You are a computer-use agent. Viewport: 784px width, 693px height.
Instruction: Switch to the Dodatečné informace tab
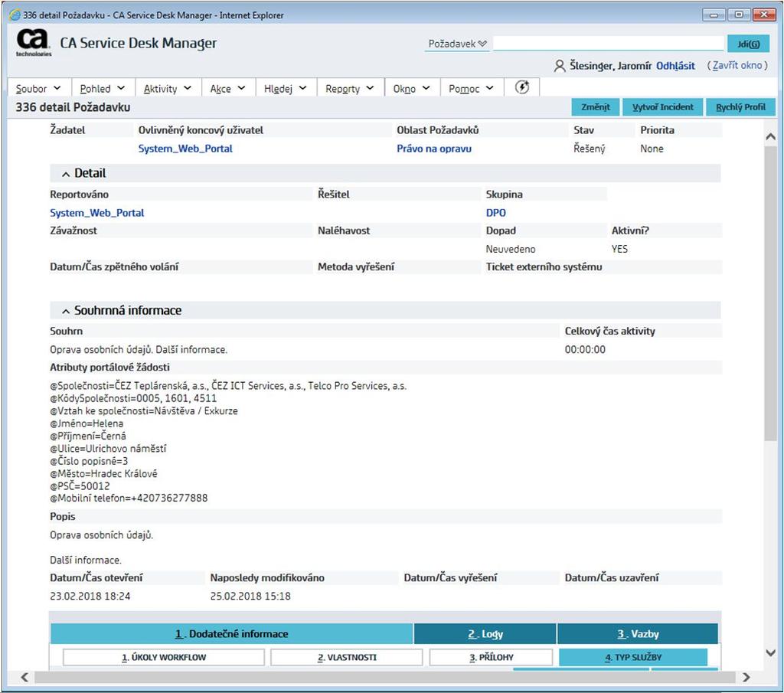coord(231,634)
